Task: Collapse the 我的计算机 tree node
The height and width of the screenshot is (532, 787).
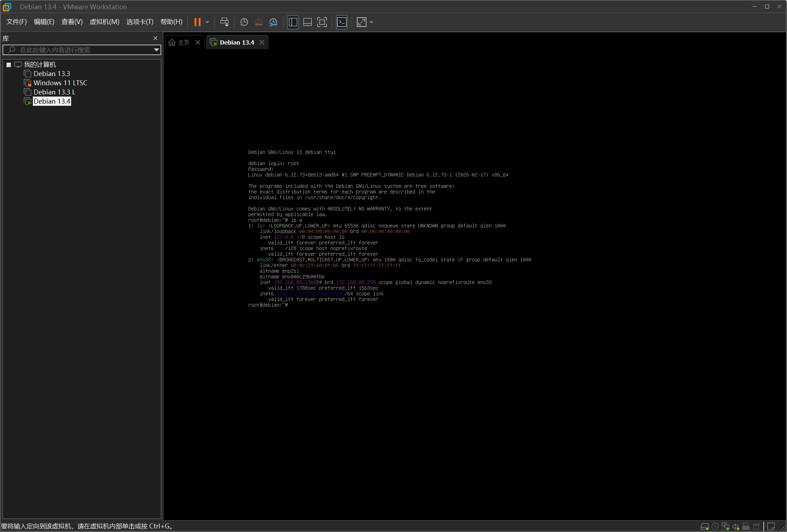Action: (x=8, y=65)
